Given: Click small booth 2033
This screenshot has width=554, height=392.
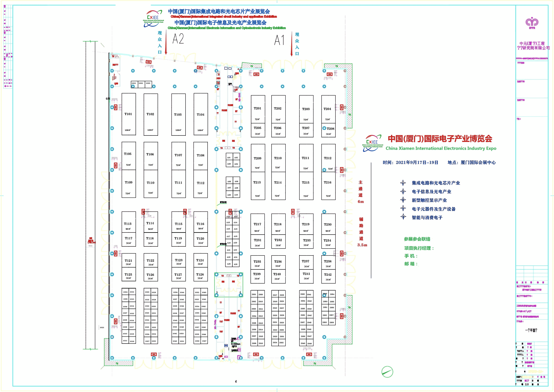Looking at the screenshot, I should (x=303, y=294).
